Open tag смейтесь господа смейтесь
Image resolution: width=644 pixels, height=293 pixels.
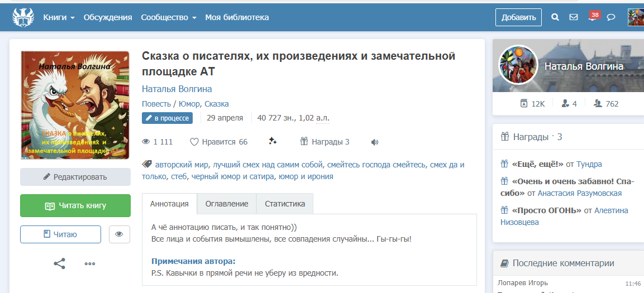[x=376, y=165]
